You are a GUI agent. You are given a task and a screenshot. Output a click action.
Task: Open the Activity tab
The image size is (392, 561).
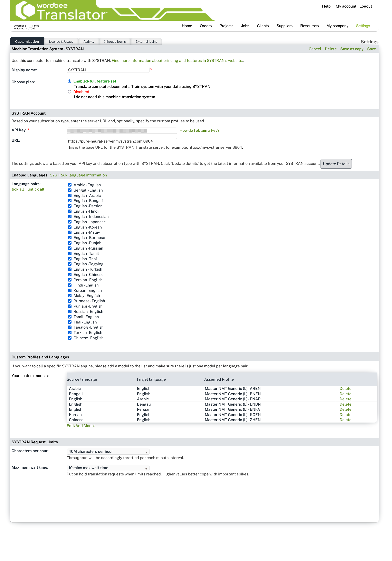[x=88, y=41]
